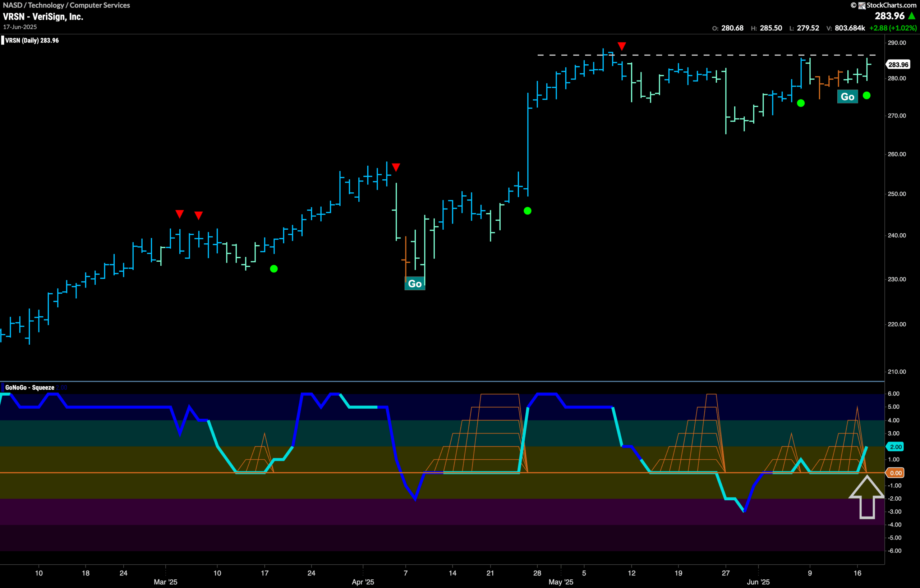Click the open value O: 280.68
The width and height of the screenshot is (920, 588).
(728, 28)
